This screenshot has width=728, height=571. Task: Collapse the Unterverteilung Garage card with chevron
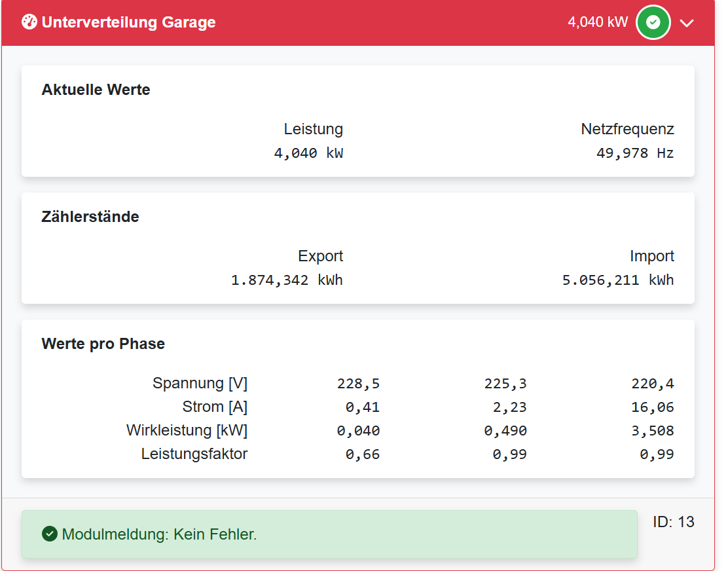[x=686, y=23]
